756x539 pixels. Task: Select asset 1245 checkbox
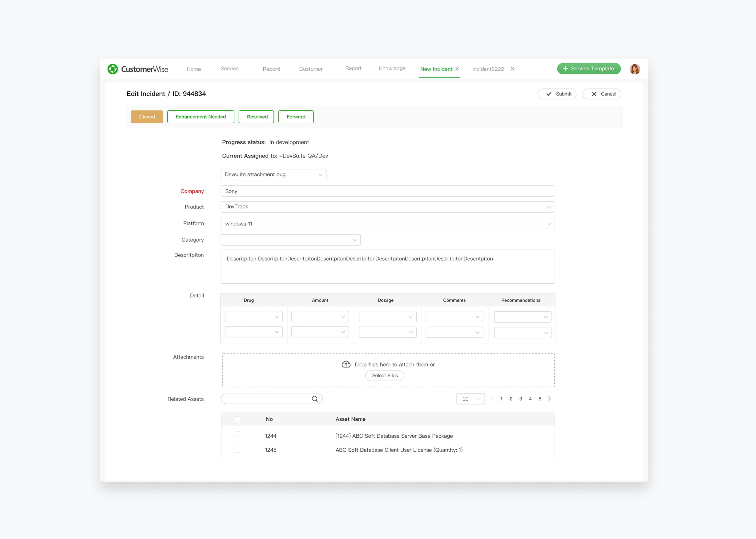pyautogui.click(x=237, y=450)
